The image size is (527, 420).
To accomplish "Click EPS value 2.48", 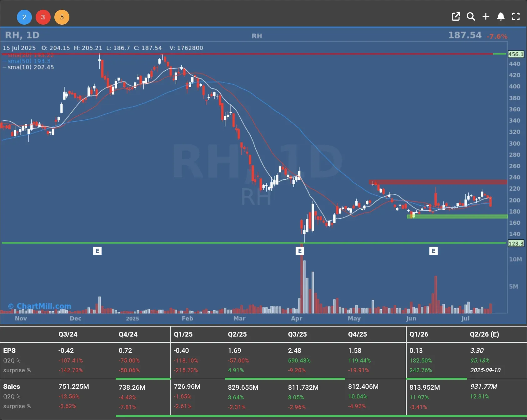I will [x=295, y=351].
